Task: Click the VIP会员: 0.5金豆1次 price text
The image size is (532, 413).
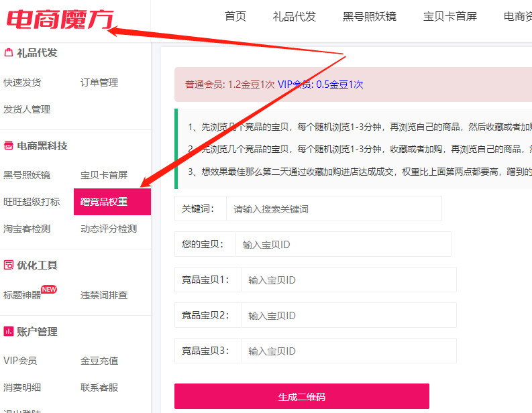Action: click(x=320, y=84)
